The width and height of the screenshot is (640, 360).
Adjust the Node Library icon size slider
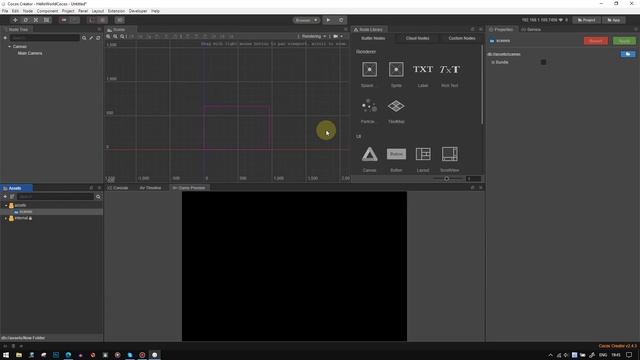pos(447,179)
